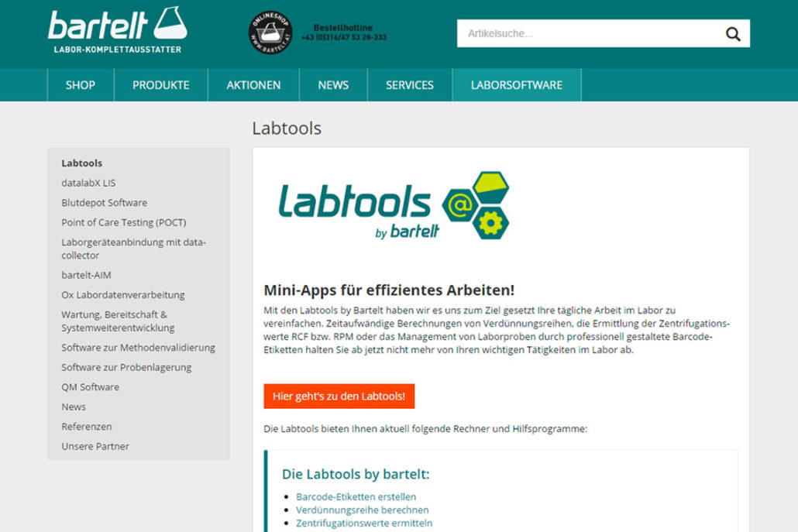This screenshot has width=798, height=532.
Task: Click the bartelt logo in header
Action: 117,31
